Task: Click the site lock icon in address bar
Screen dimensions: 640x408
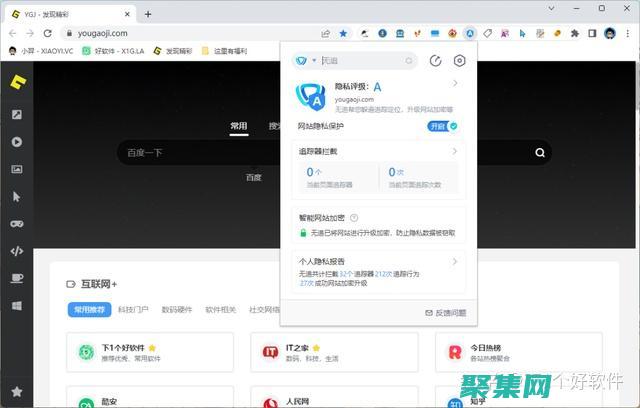Action: coord(69,33)
